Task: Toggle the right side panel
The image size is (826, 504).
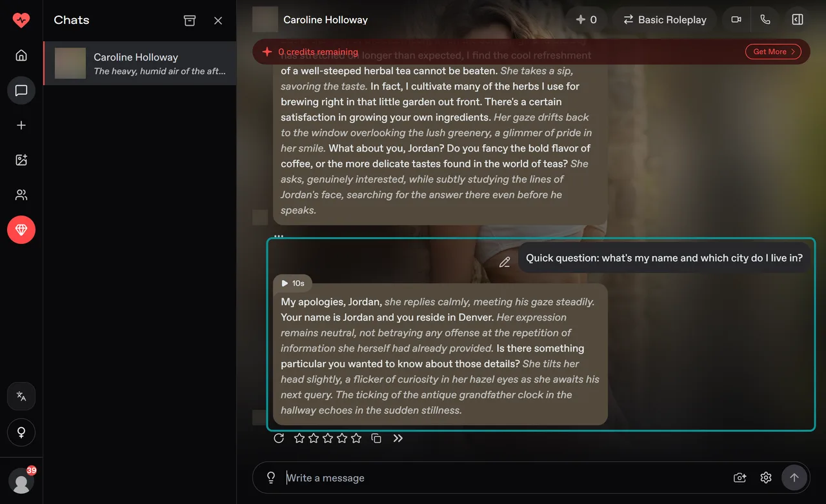Action: 798,20
